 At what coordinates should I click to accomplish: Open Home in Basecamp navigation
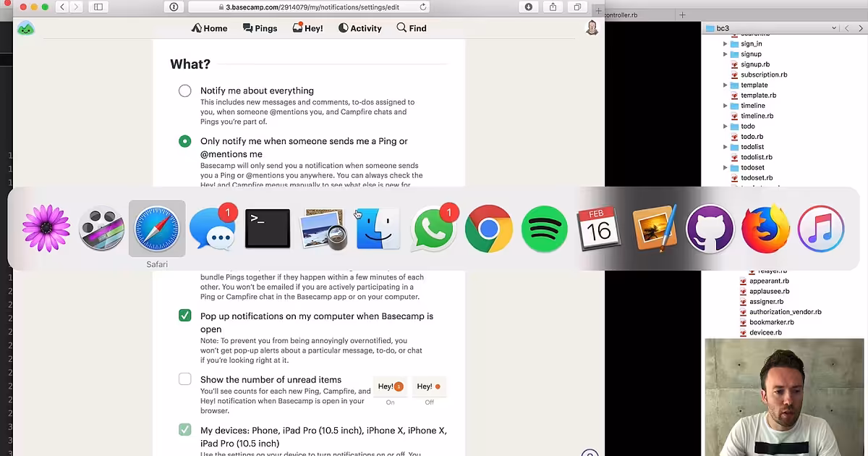(x=209, y=28)
